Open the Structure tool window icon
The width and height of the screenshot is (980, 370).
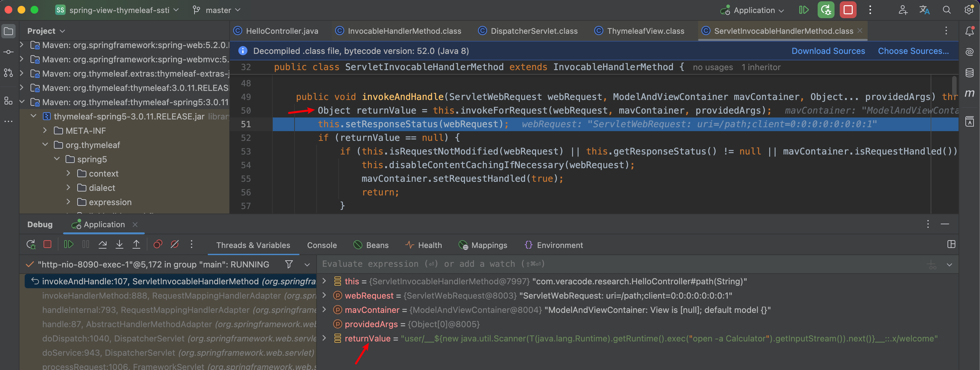pyautogui.click(x=8, y=101)
